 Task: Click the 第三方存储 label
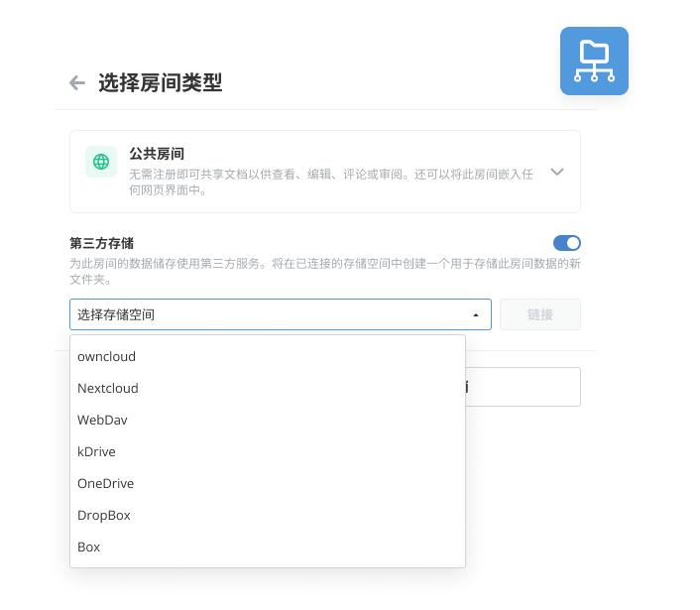pyautogui.click(x=102, y=243)
